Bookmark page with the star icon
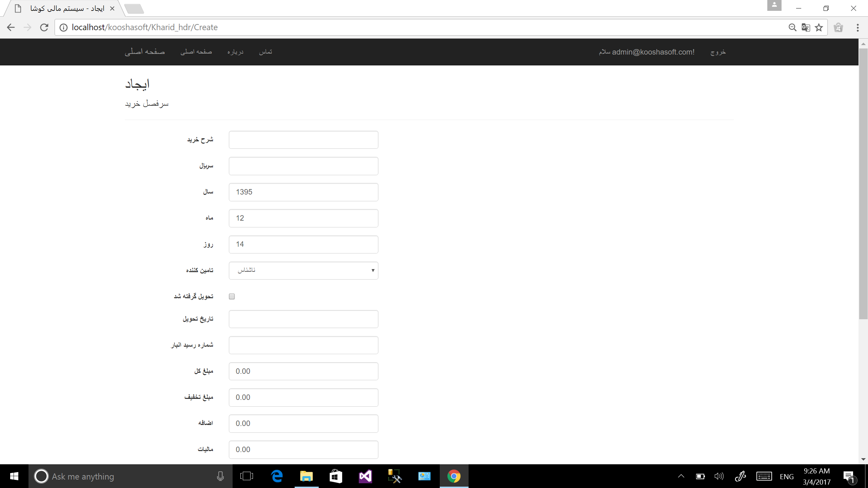The width and height of the screenshot is (868, 488). click(x=819, y=27)
